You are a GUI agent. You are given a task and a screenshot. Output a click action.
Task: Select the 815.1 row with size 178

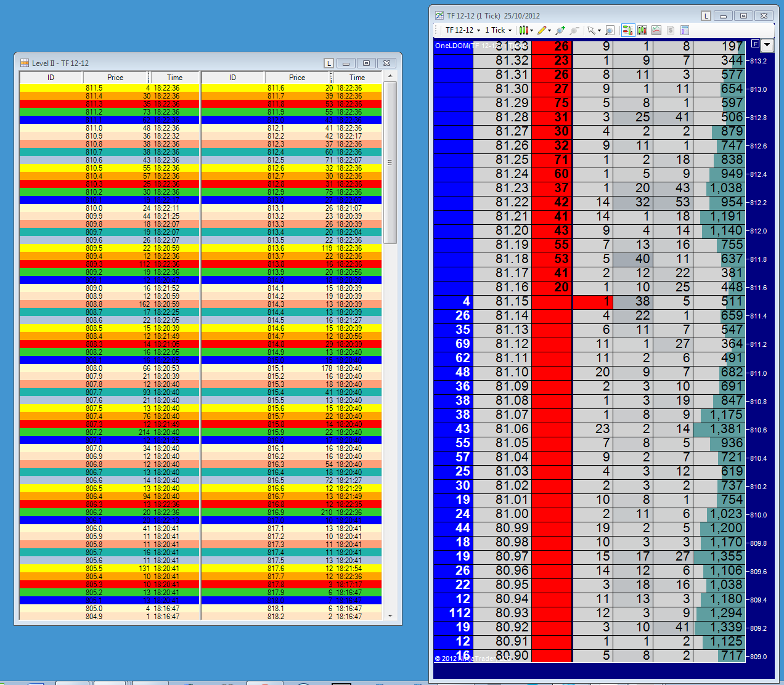(x=292, y=368)
